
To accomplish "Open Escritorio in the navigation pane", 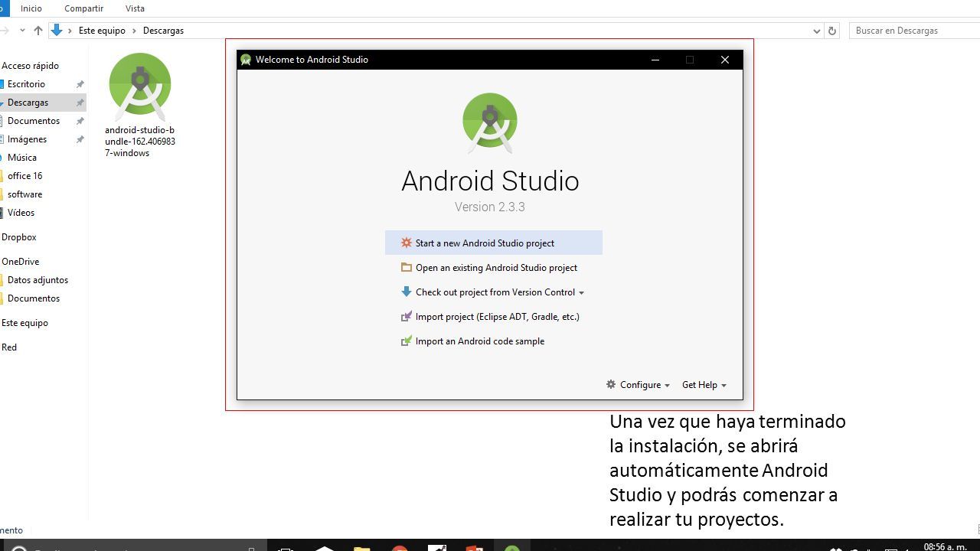I will [x=27, y=84].
